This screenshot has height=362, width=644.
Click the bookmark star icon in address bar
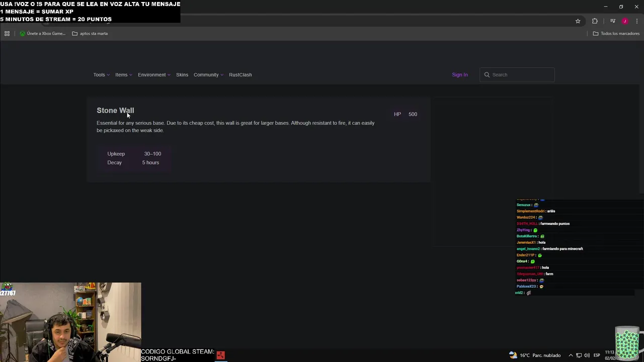tap(578, 21)
